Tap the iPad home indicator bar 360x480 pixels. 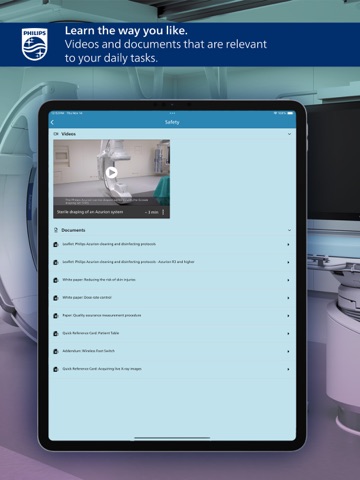click(x=172, y=438)
